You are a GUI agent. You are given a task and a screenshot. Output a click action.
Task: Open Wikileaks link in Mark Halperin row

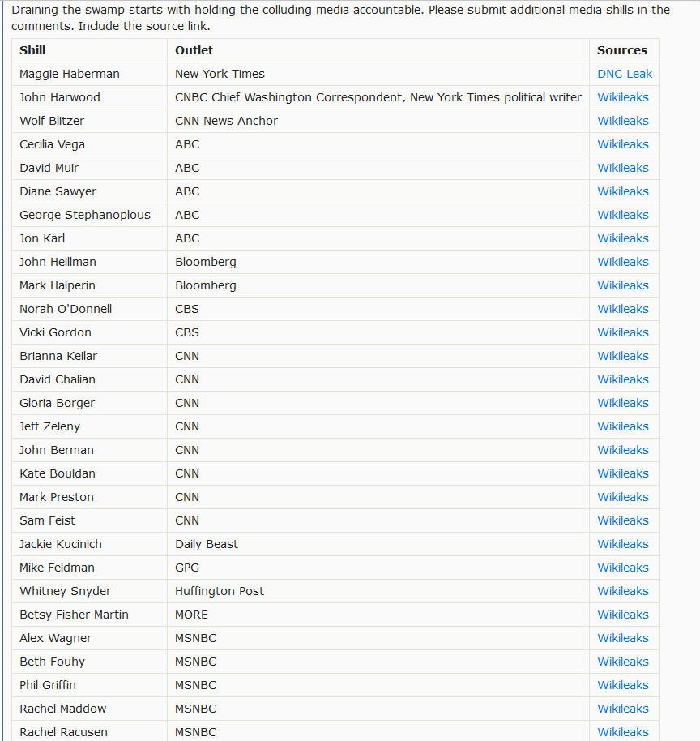(622, 285)
